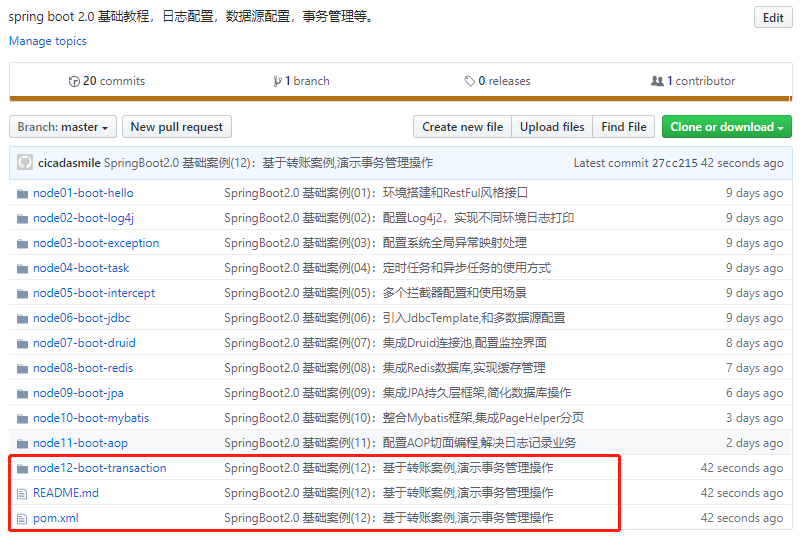The height and width of the screenshot is (537, 808).
Task: Click cicadasmile's avatar image
Action: tap(25, 162)
